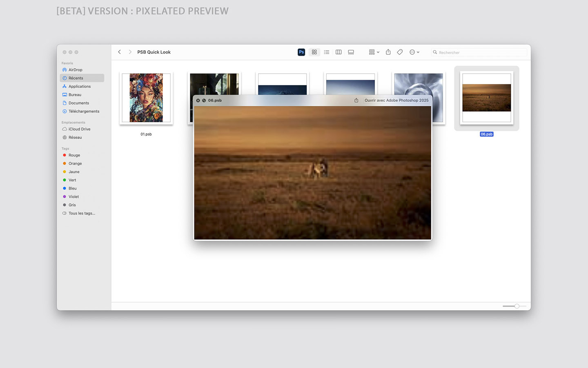Switch to column view
This screenshot has height=368, width=588.
point(339,52)
